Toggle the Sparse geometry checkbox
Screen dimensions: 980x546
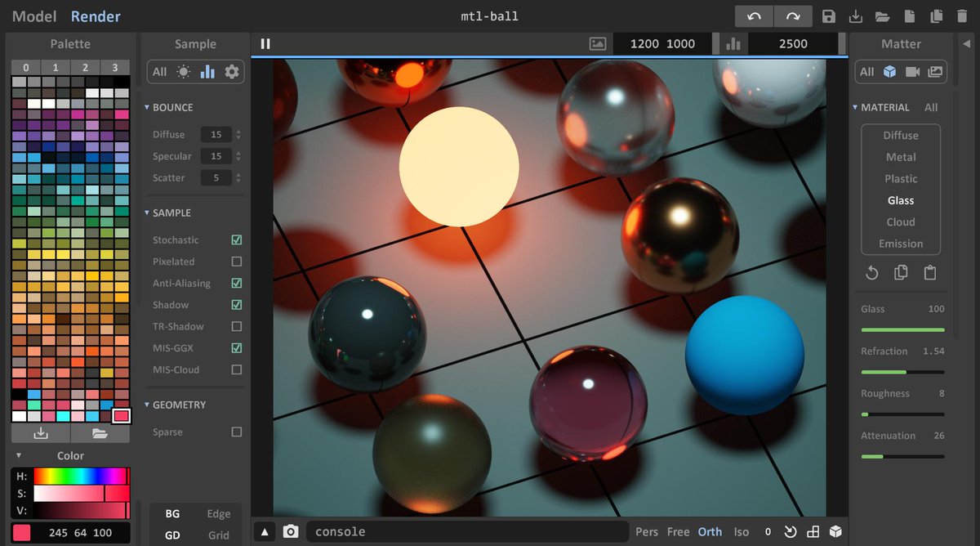tap(237, 432)
